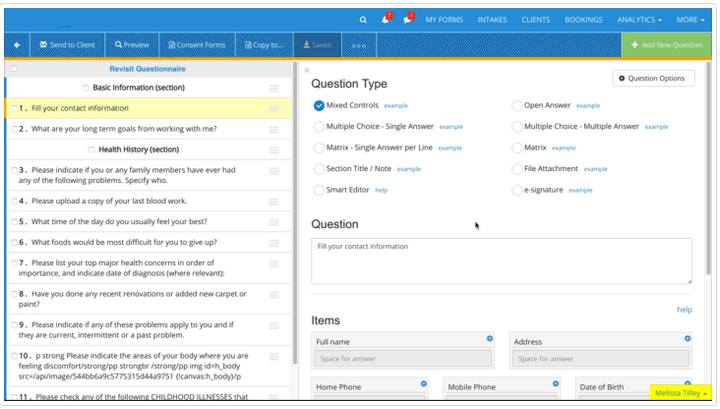The height and width of the screenshot is (409, 720).
Task: Grab drag handle of question 2 row
Action: [274, 129]
